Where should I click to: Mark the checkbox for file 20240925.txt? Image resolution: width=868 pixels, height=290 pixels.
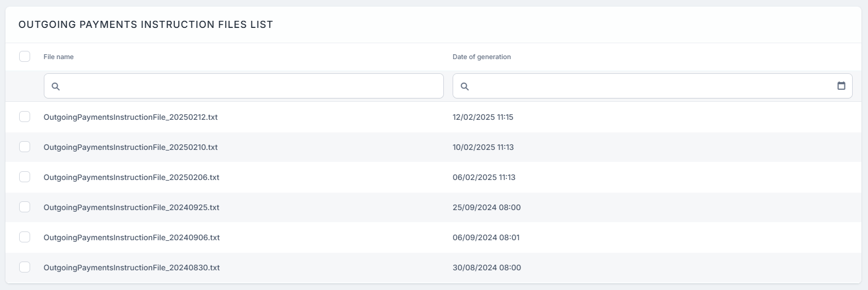(x=25, y=207)
